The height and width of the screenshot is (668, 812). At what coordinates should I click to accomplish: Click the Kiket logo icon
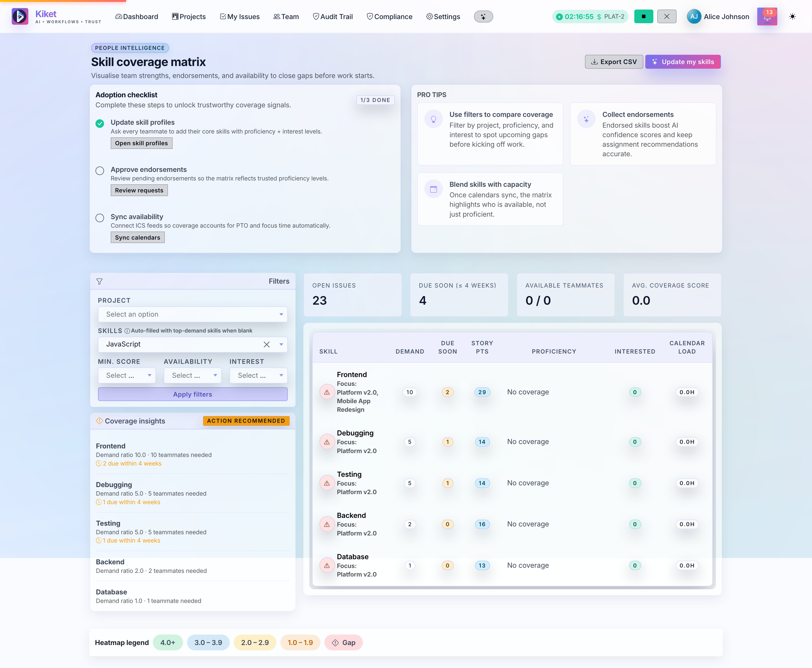click(x=20, y=16)
